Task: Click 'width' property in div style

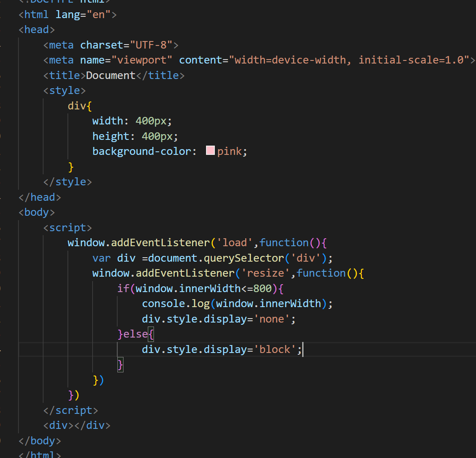Action: pos(108,121)
